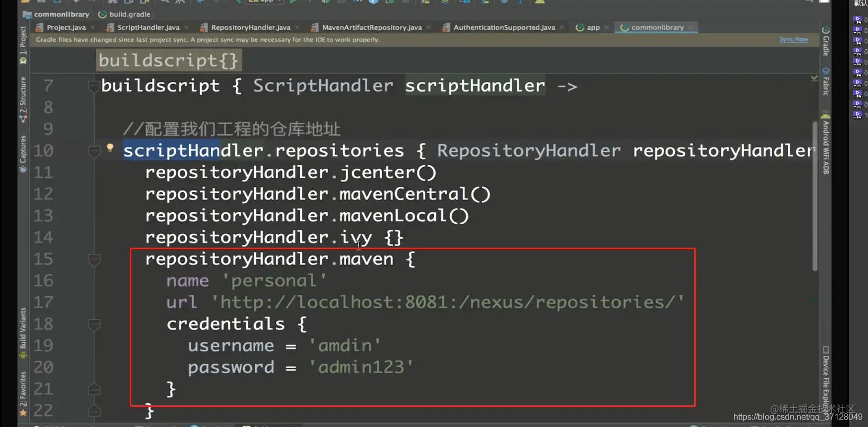The height and width of the screenshot is (427, 868).
Task: Switch to the ScriptHandler.java tab
Action: [x=148, y=28]
